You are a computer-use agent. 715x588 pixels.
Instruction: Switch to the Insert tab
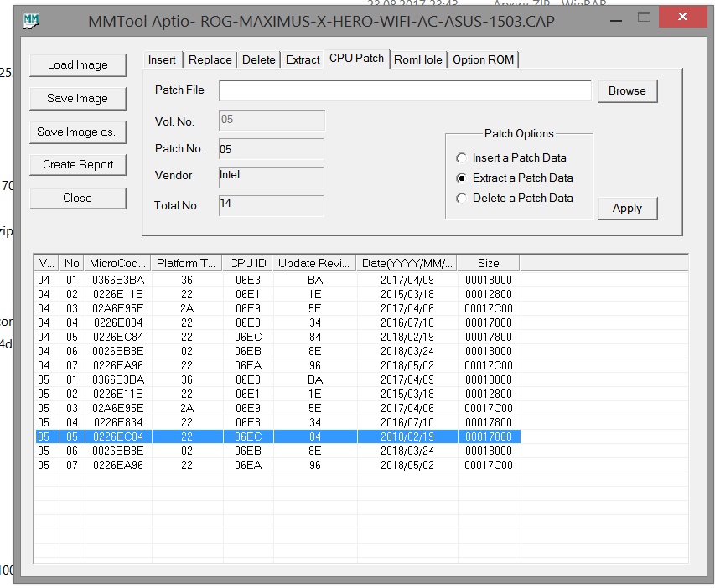tap(162, 59)
